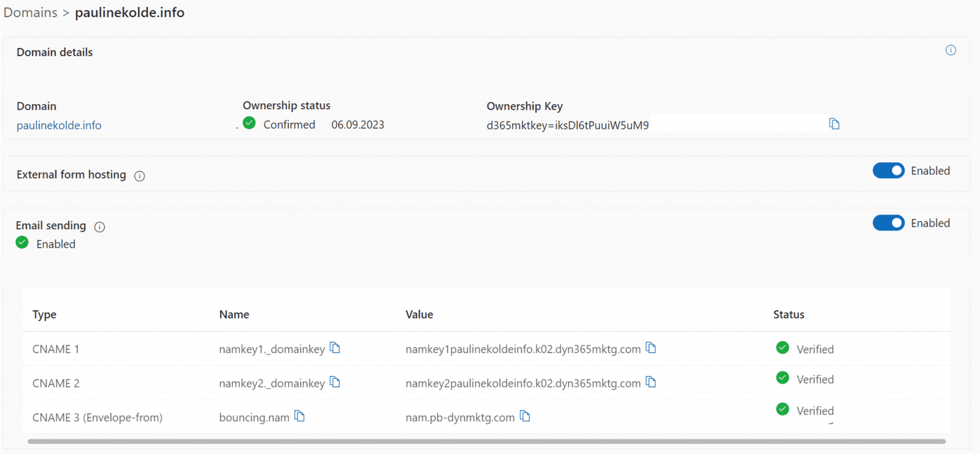This screenshot has height=454, width=980.
Task: Open the namkey1paulinekoldeinfo.k02.dyn365mktg.com link
Action: tap(523, 349)
